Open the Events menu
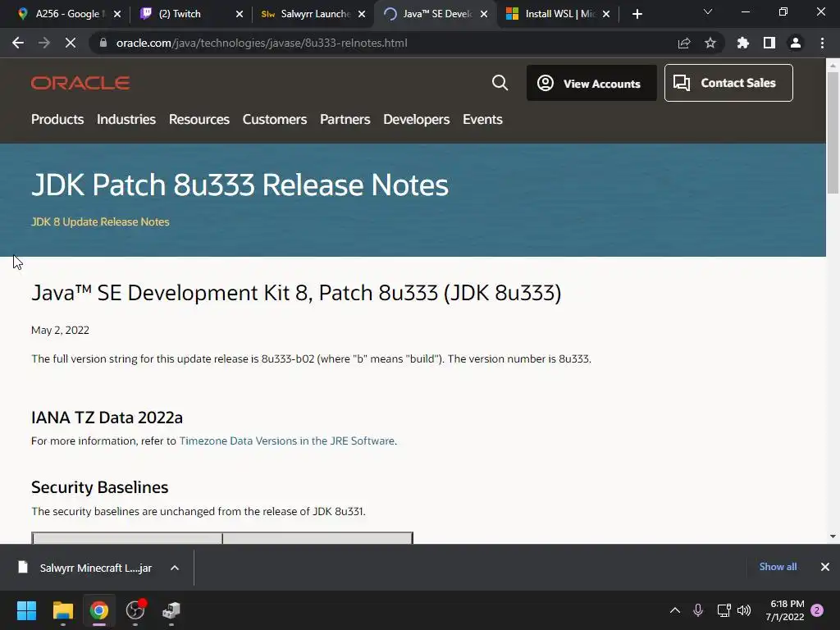 482,120
